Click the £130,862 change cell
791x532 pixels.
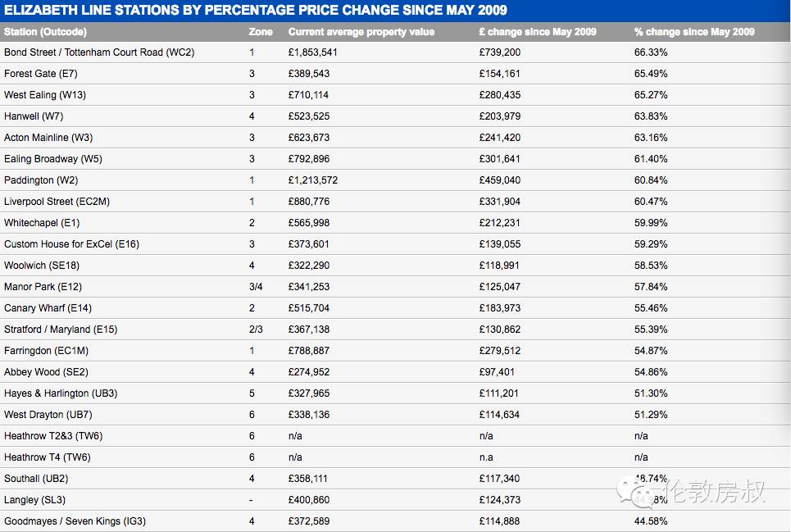pos(500,330)
